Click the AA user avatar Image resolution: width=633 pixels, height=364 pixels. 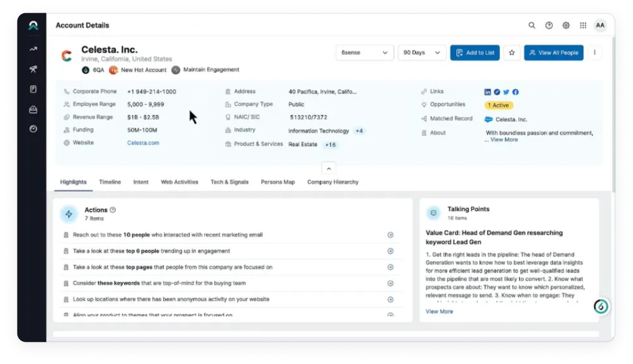tap(600, 25)
